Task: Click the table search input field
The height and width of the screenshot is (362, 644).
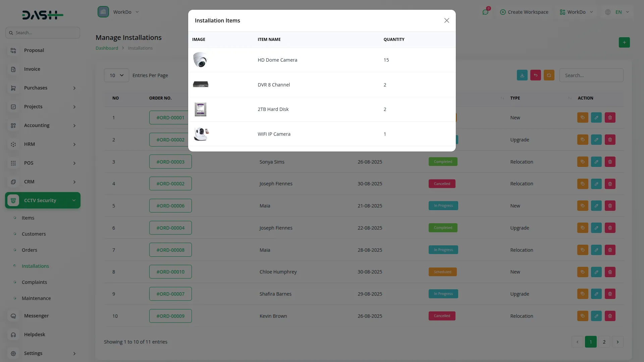Action: click(591, 75)
